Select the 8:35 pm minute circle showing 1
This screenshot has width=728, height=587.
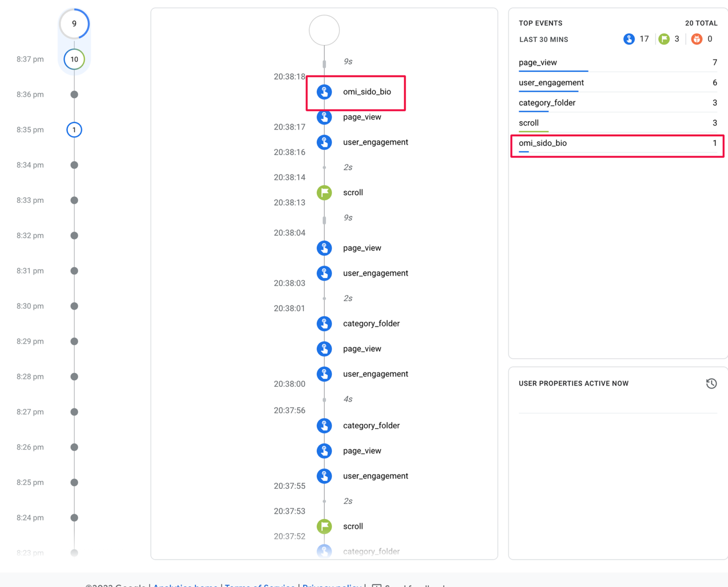[x=74, y=129]
